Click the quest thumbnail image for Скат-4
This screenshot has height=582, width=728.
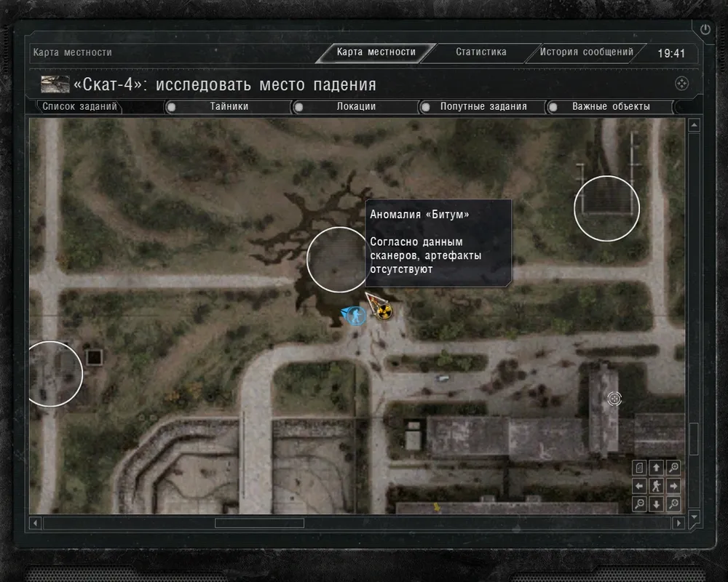point(55,84)
